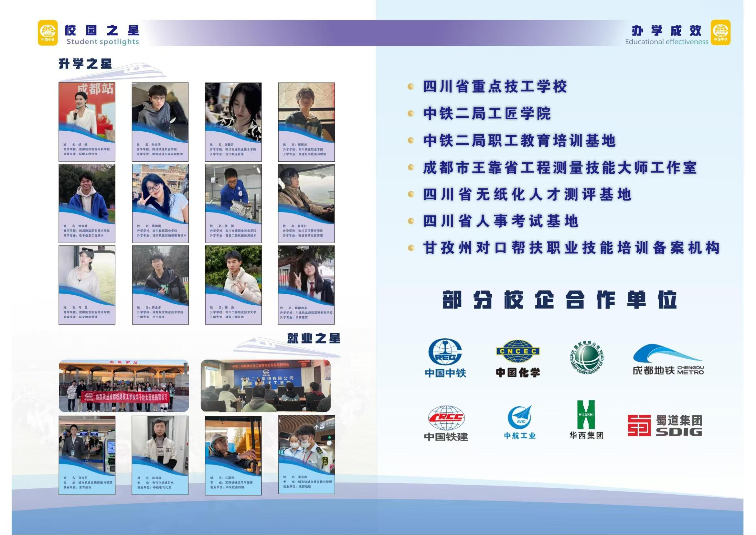Click the text 就业单位: 中车凯泉铁路

click(227, 487)
